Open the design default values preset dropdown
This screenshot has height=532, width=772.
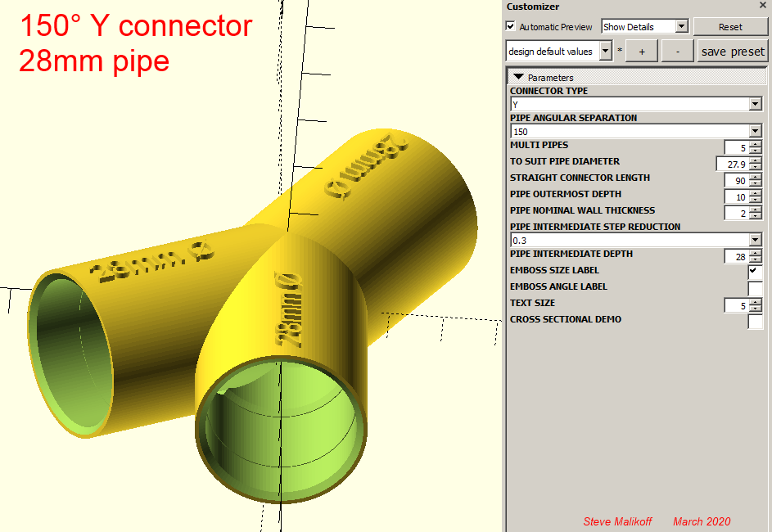[x=605, y=51]
